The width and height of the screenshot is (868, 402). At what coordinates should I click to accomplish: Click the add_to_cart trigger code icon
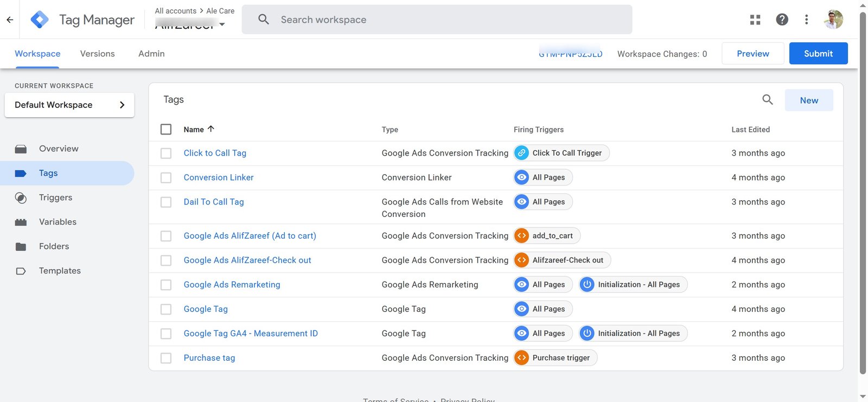coord(521,235)
